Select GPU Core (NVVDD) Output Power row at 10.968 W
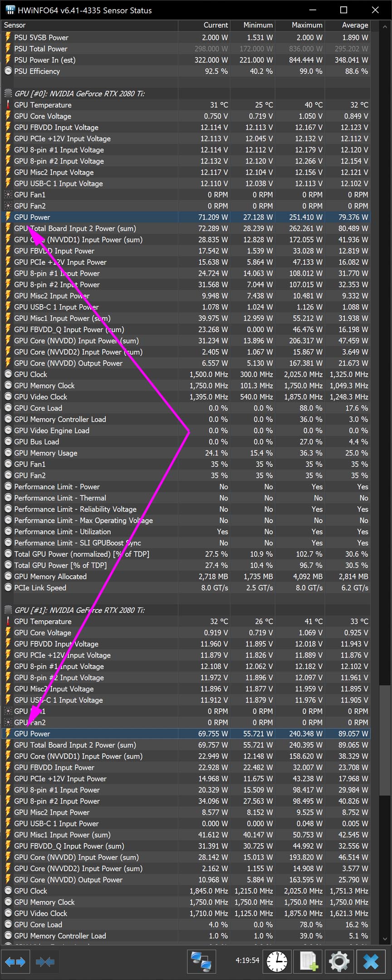392x980 pixels. click(186, 879)
